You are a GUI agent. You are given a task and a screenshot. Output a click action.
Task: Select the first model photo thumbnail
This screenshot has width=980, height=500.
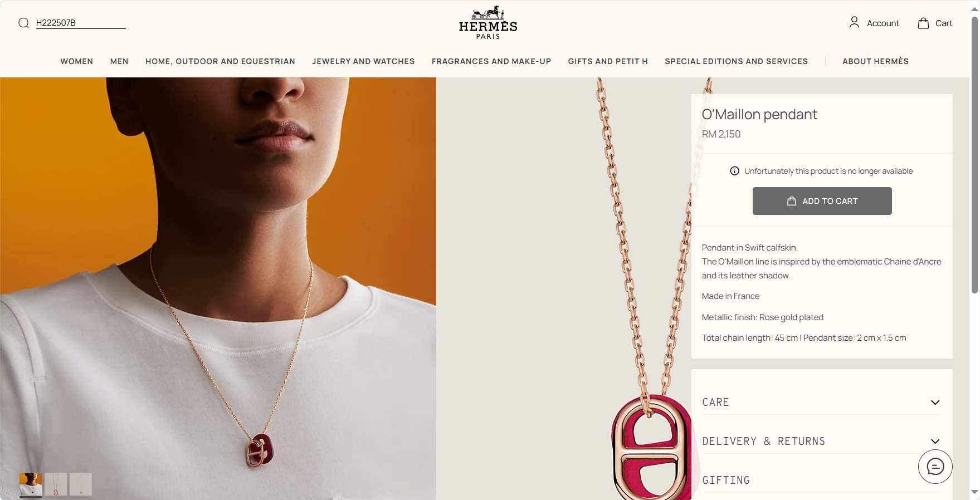point(31,485)
